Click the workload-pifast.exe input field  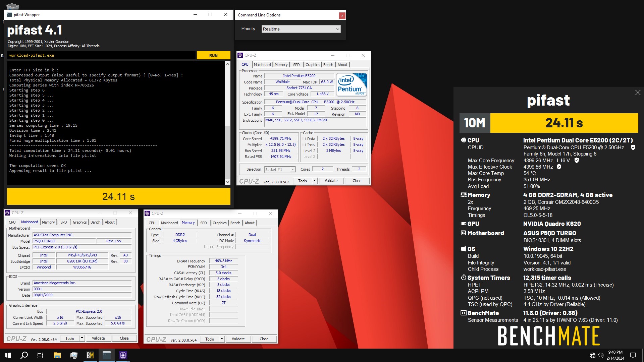[x=101, y=55]
